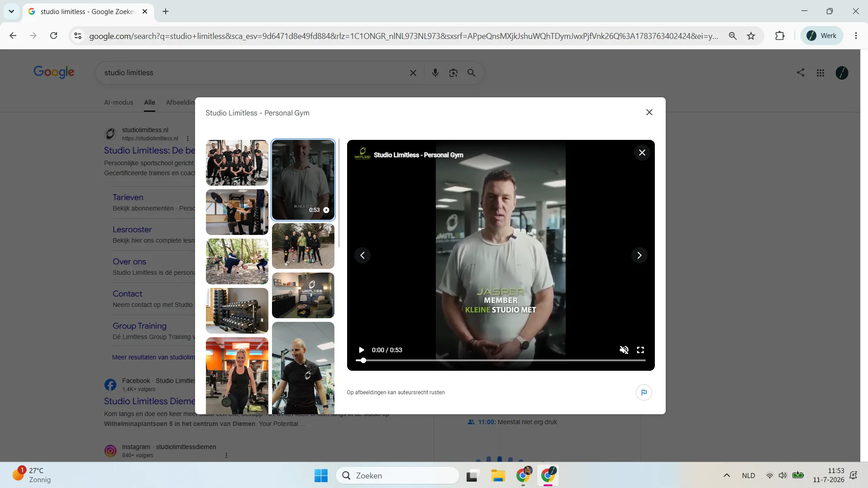Open the Lesrooster sitelink
The image size is (868, 488).
coord(132,230)
